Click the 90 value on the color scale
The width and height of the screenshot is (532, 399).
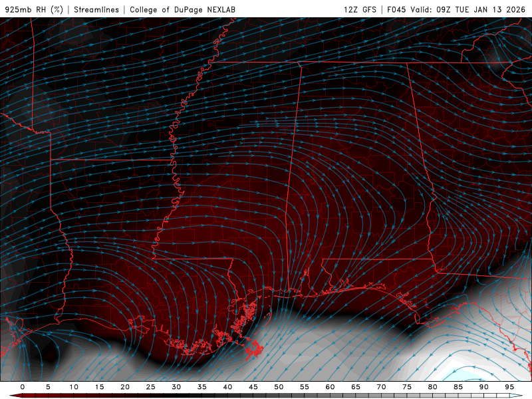click(x=483, y=387)
